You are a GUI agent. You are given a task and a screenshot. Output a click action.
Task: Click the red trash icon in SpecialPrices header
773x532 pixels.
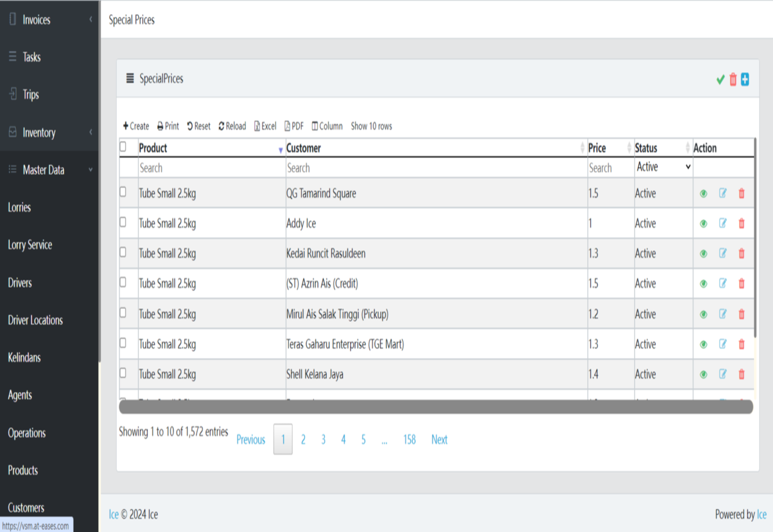click(733, 79)
